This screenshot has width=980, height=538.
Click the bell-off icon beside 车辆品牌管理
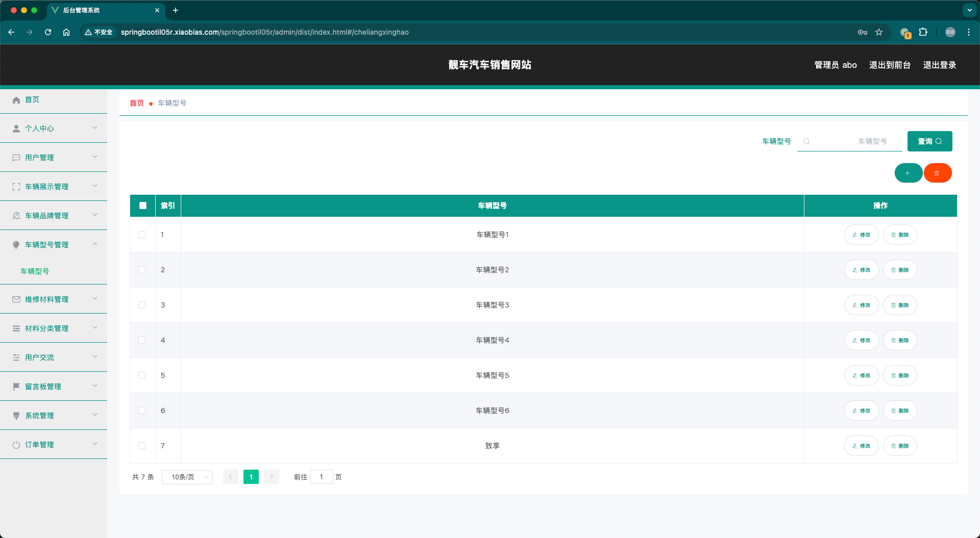coord(16,216)
